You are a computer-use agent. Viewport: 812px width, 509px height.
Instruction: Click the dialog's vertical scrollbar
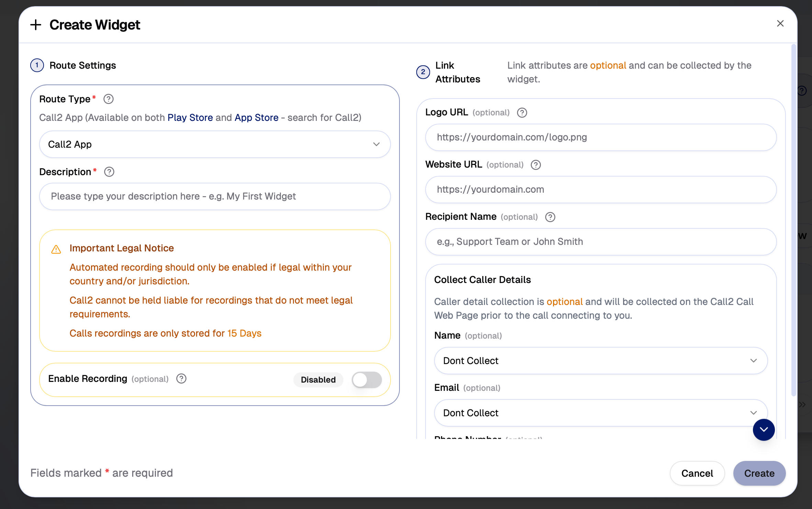(x=793, y=220)
